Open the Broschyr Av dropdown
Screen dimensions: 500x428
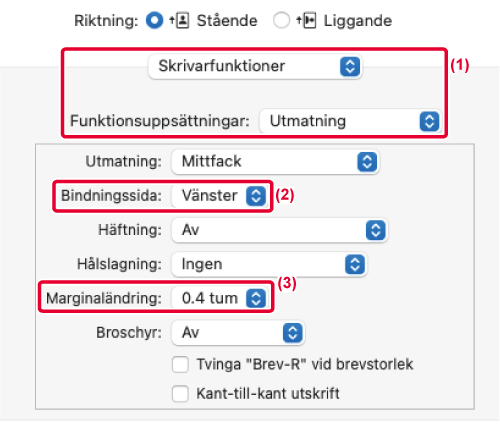(x=238, y=333)
